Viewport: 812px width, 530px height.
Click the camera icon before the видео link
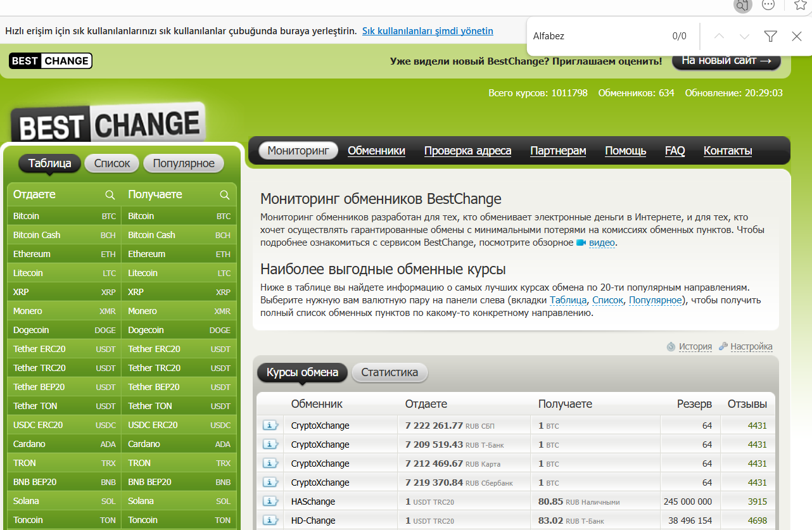[x=581, y=243]
